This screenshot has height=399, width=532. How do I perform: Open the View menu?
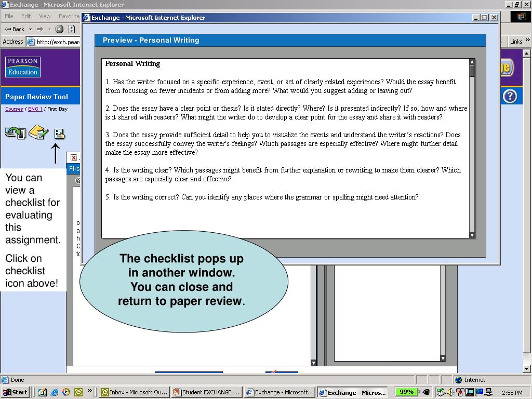pos(45,16)
